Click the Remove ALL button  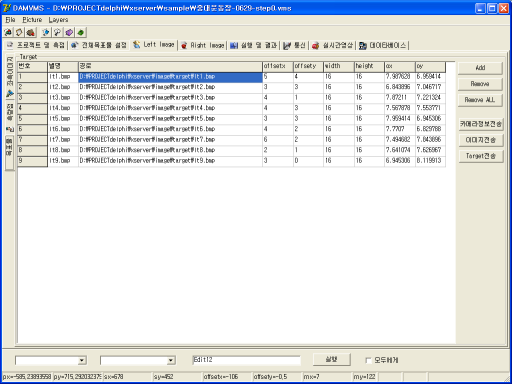[x=480, y=100]
